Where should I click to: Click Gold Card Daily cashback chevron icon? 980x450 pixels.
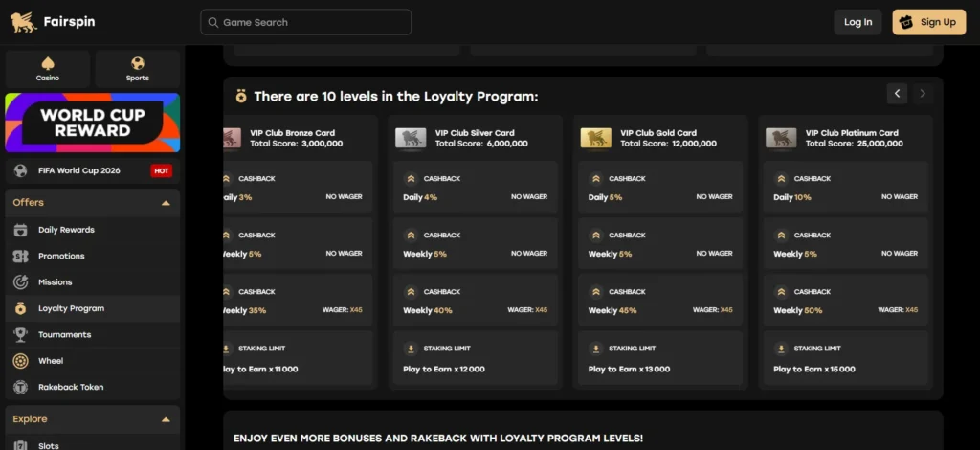596,179
